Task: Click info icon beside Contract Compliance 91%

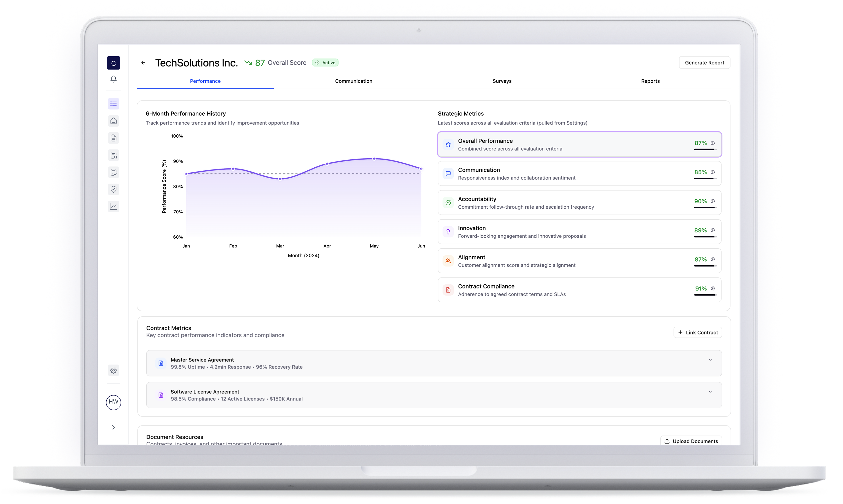Action: pyautogui.click(x=713, y=288)
